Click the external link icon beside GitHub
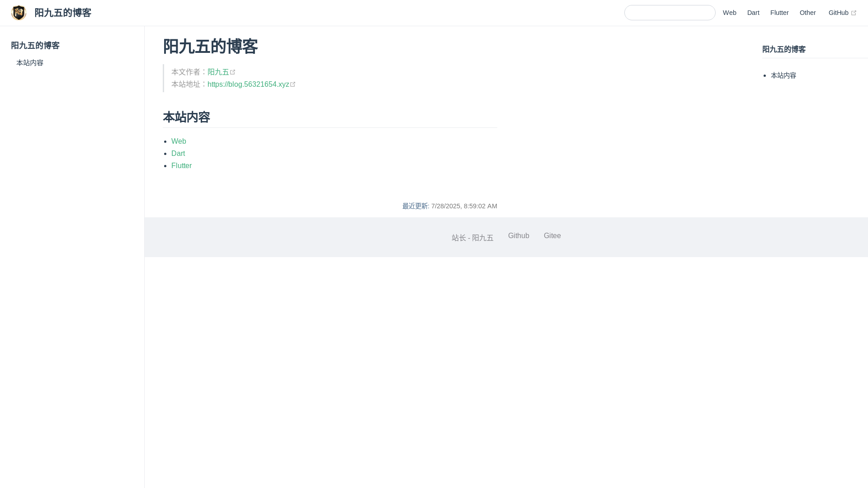The image size is (868, 488). pos(854,13)
